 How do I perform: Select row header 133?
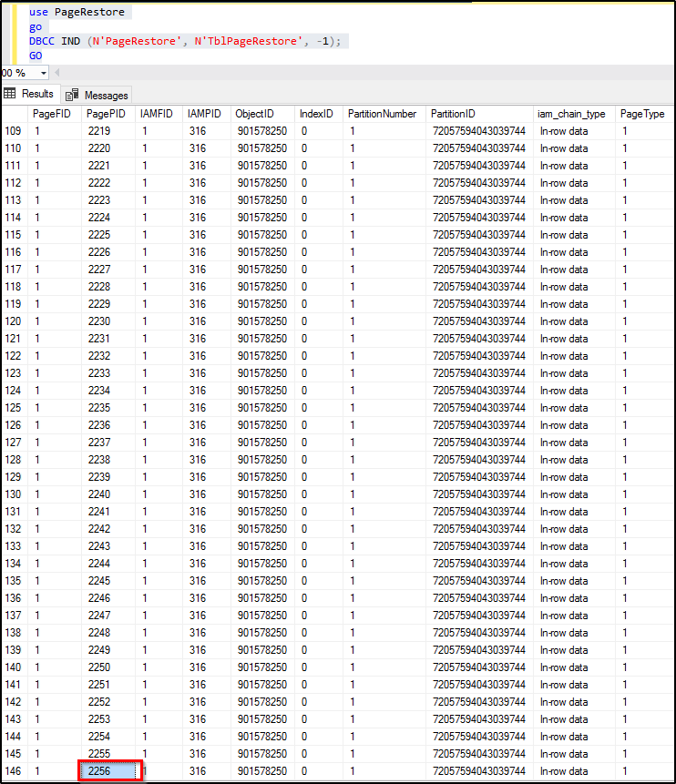click(14, 546)
